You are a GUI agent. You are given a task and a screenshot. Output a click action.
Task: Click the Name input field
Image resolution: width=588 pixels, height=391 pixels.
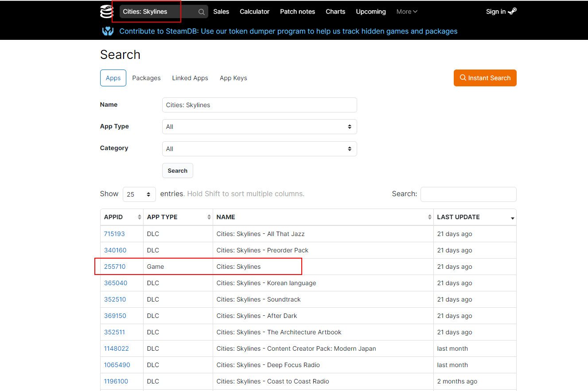(x=260, y=105)
